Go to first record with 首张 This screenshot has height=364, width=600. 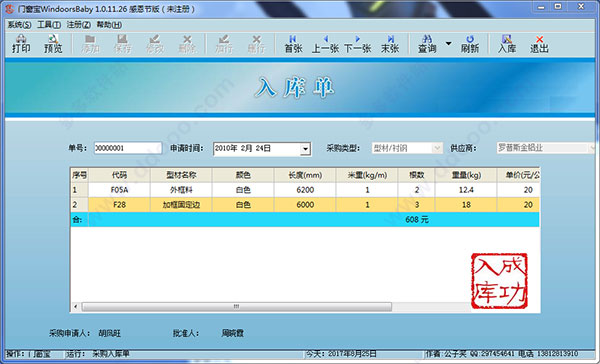pos(293,44)
